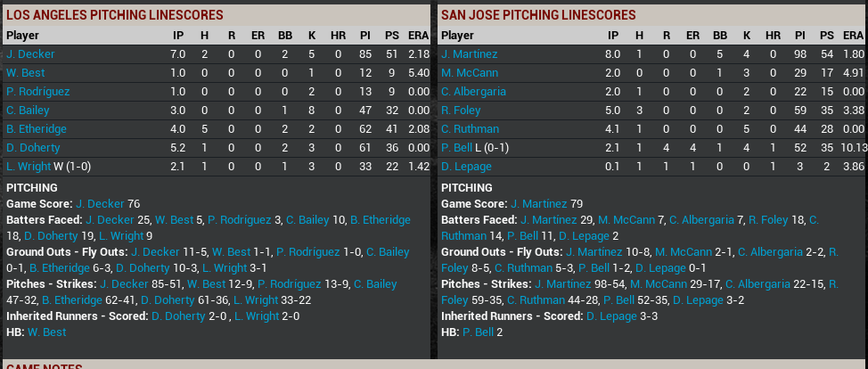
Task: Click C. Ruthman in the San Jose table row
Action: point(470,129)
